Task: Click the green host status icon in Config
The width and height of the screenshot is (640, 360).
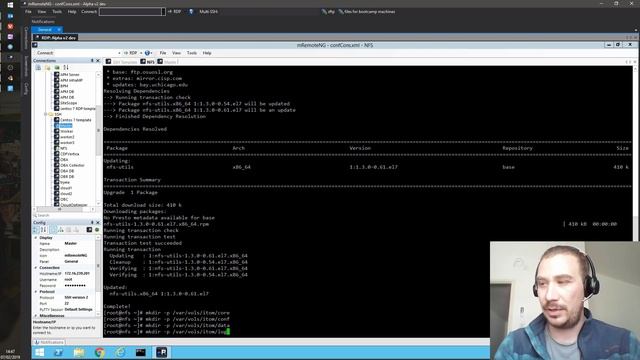Action: coord(97,230)
